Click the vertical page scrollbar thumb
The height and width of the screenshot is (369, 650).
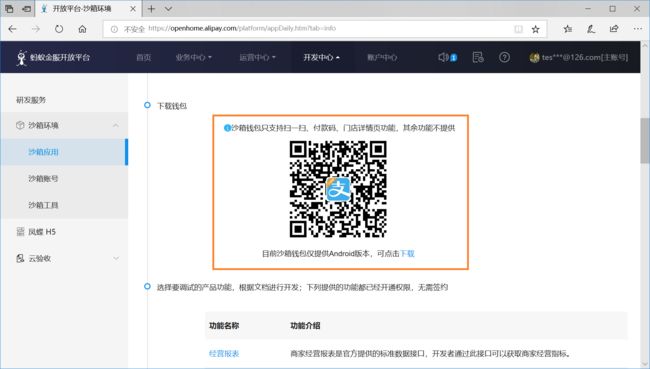point(645,141)
